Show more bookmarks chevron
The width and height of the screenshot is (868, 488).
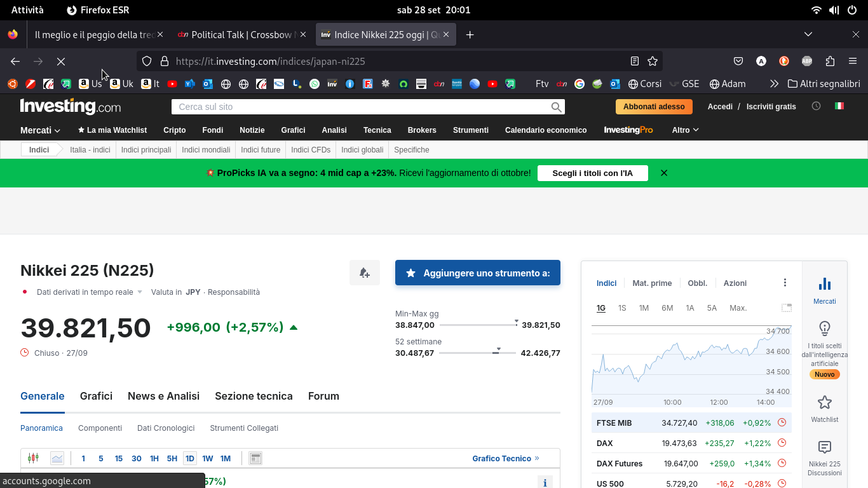coord(774,83)
